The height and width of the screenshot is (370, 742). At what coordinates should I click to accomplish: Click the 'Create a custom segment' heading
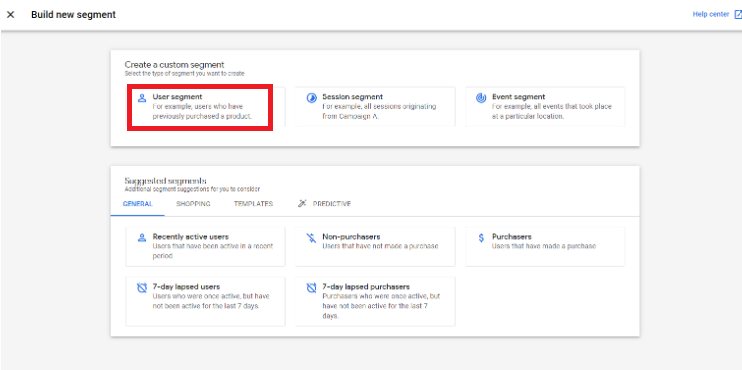[x=174, y=64]
